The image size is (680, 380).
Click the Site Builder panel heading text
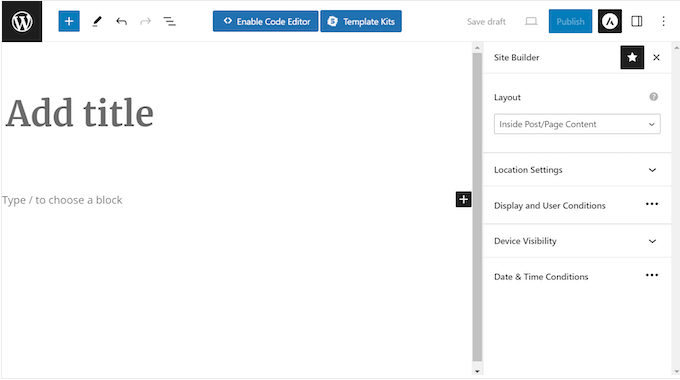click(x=517, y=57)
